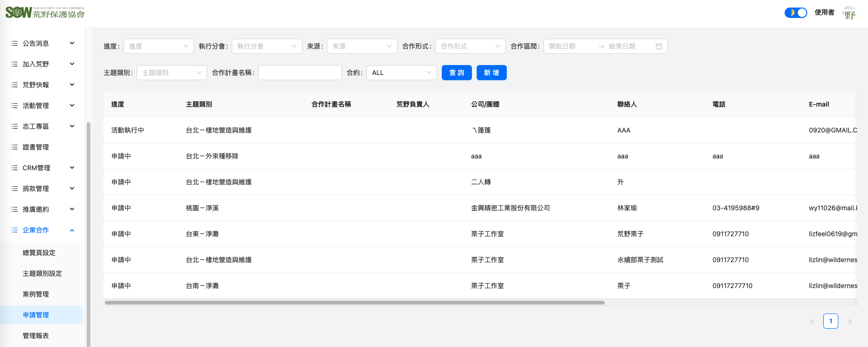Click the 查詢 search button
This screenshot has width=868, height=347.
pos(456,73)
